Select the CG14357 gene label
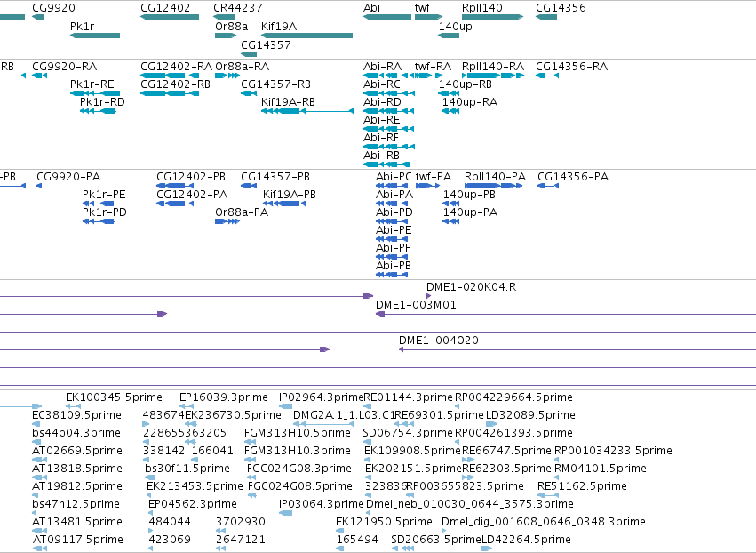The height and width of the screenshot is (553, 756). pyautogui.click(x=266, y=44)
